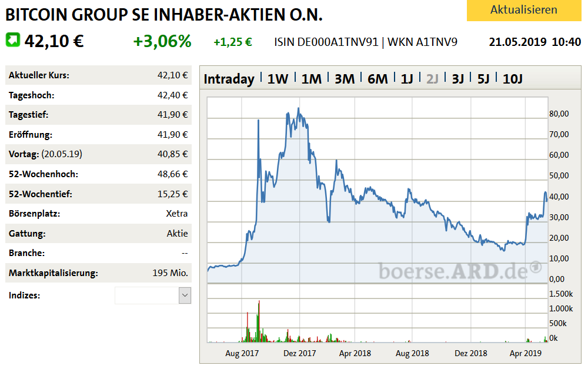Select the 1J chart range
The image size is (588, 372).
pos(407,79)
